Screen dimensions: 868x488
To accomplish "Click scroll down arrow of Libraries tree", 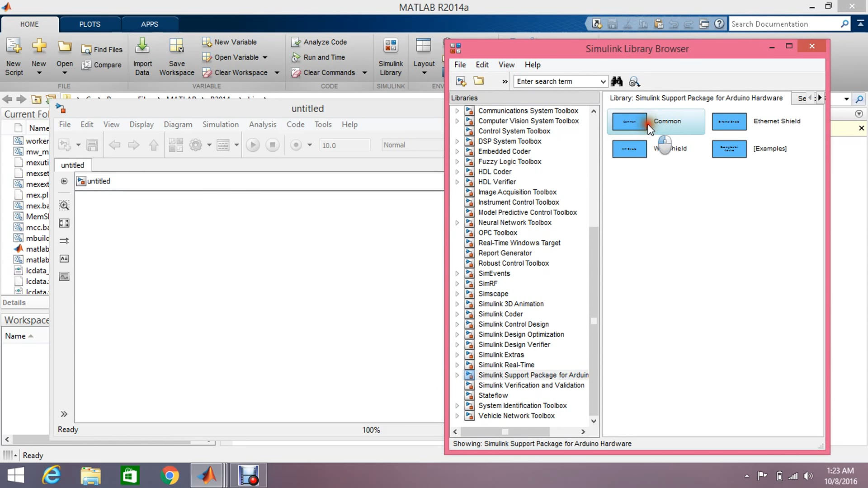I will tap(594, 421).
